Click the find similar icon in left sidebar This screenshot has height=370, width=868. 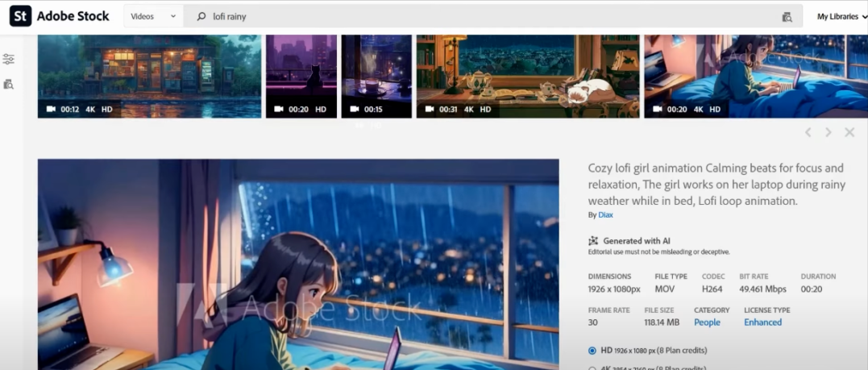(9, 84)
